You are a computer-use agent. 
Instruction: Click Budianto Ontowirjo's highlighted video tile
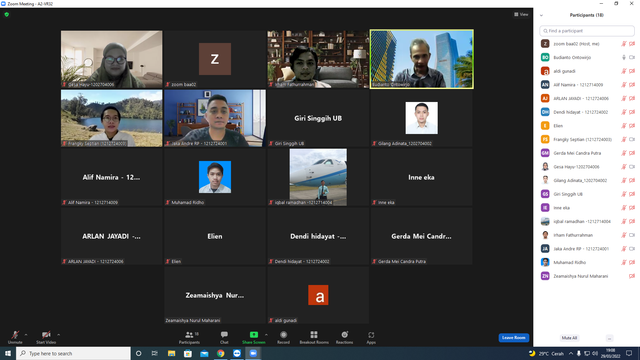click(422, 59)
